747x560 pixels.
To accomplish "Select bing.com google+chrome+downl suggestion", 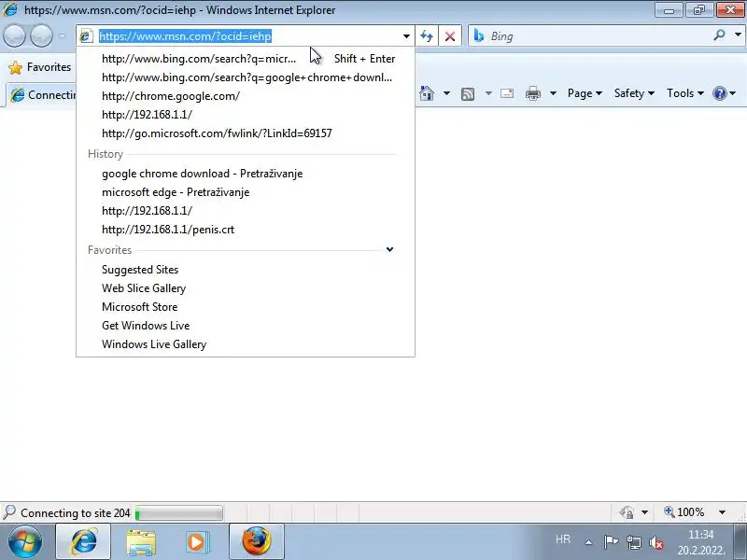I will point(246,77).
